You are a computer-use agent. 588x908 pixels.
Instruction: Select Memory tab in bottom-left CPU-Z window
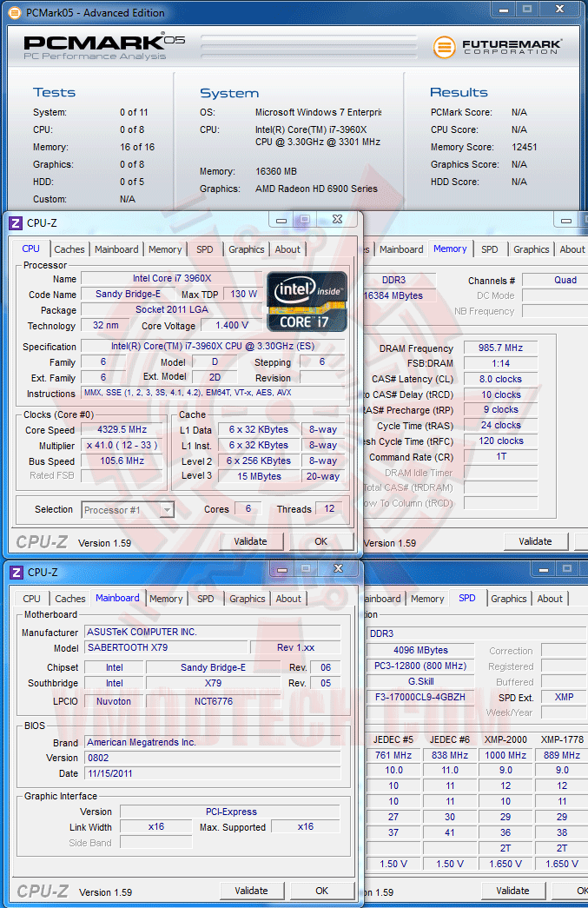[166, 598]
